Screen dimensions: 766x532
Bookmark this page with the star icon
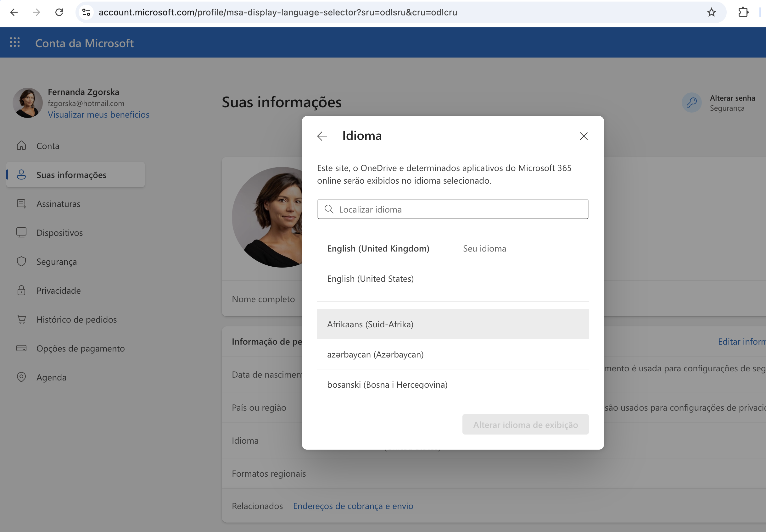click(x=712, y=12)
